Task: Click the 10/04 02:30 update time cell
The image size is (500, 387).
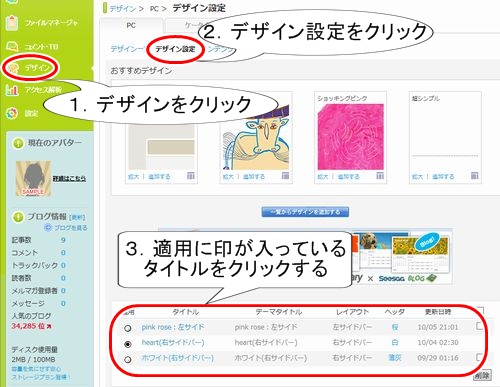Action: point(438,342)
